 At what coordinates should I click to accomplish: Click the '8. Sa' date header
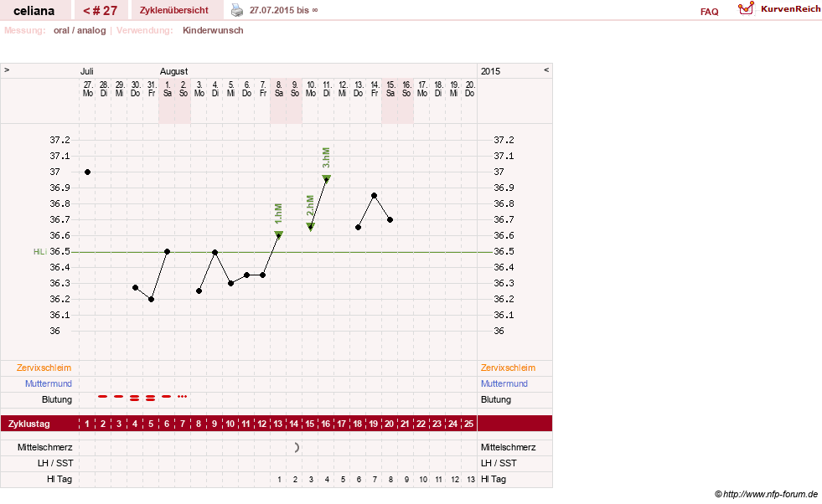coord(279,89)
